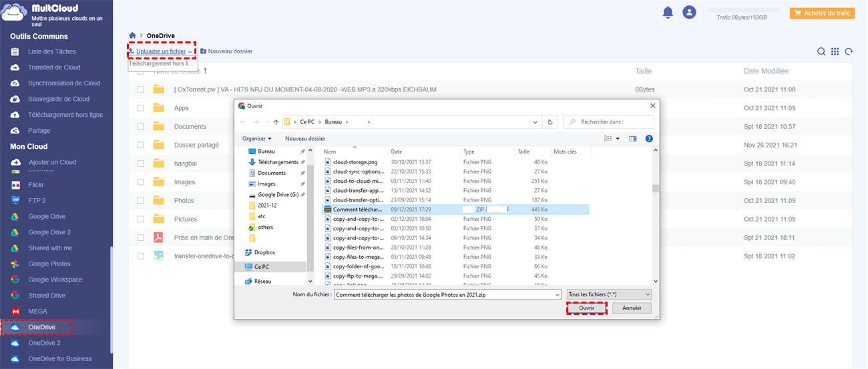
Task: Tick checkbox for Photos folder
Action: click(141, 201)
